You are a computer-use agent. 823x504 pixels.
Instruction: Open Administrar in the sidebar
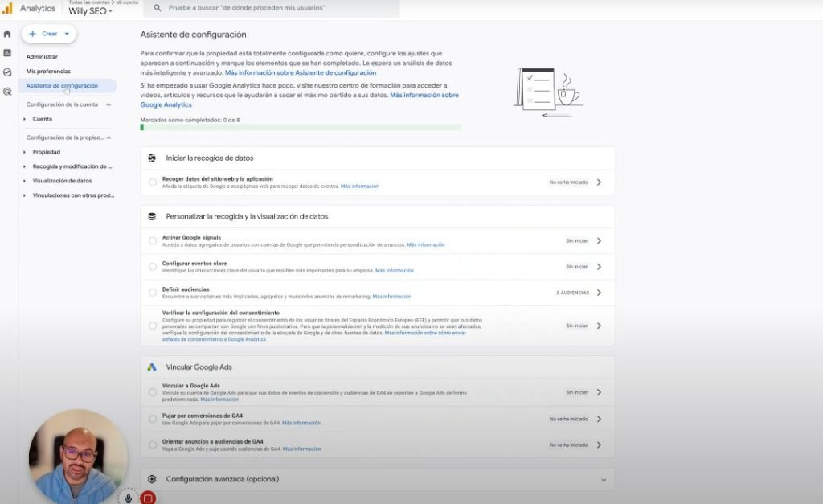(42, 57)
